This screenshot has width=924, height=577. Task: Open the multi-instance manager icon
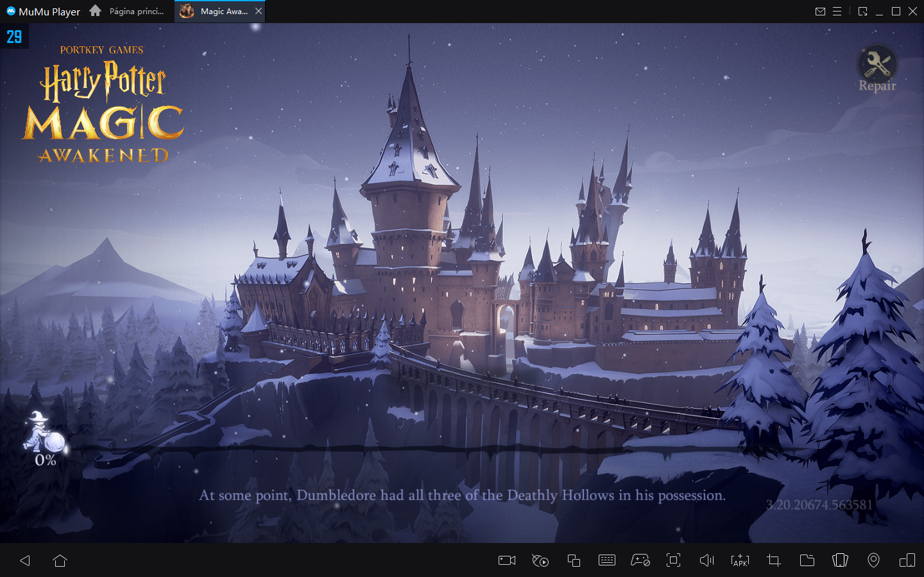[574, 560]
